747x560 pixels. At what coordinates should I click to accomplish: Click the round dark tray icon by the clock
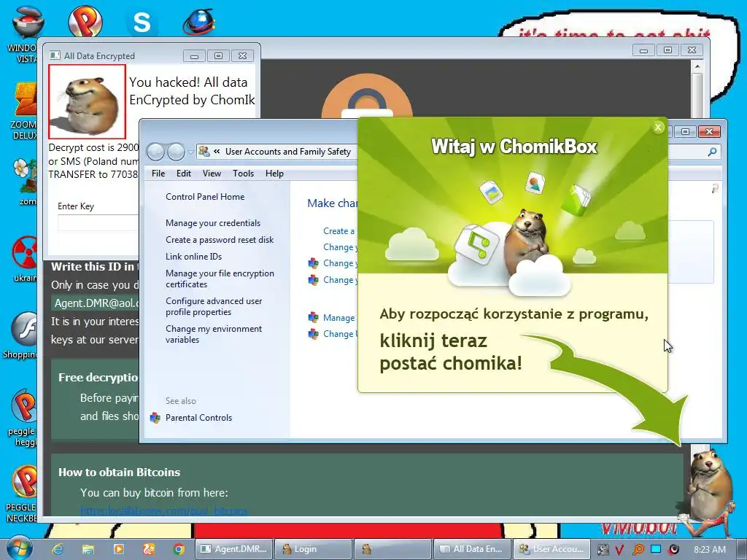click(x=673, y=550)
